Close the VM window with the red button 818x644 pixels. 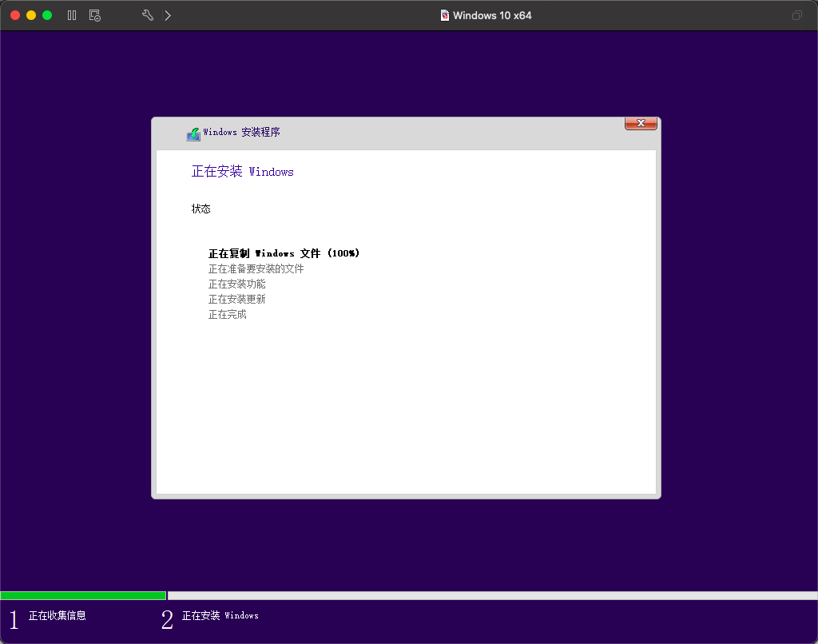tap(15, 16)
